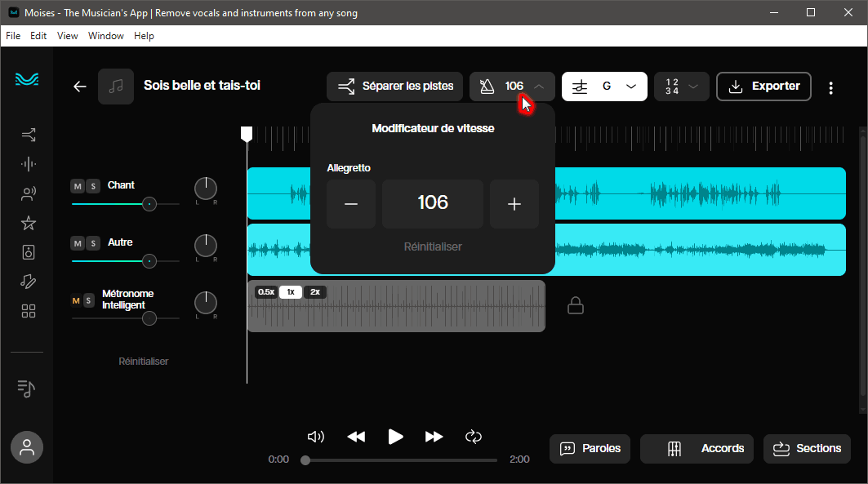Expand the G key dropdown

pos(631,87)
